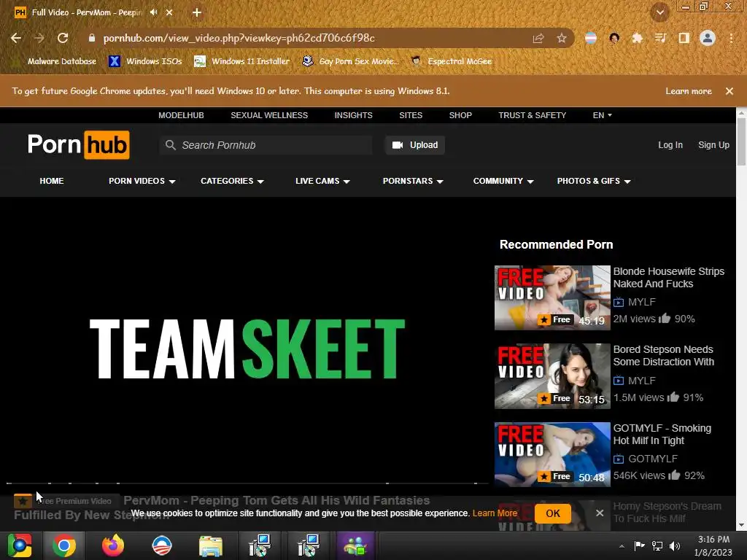Open the Start button on taskbar
The image size is (747, 560).
click(19, 545)
